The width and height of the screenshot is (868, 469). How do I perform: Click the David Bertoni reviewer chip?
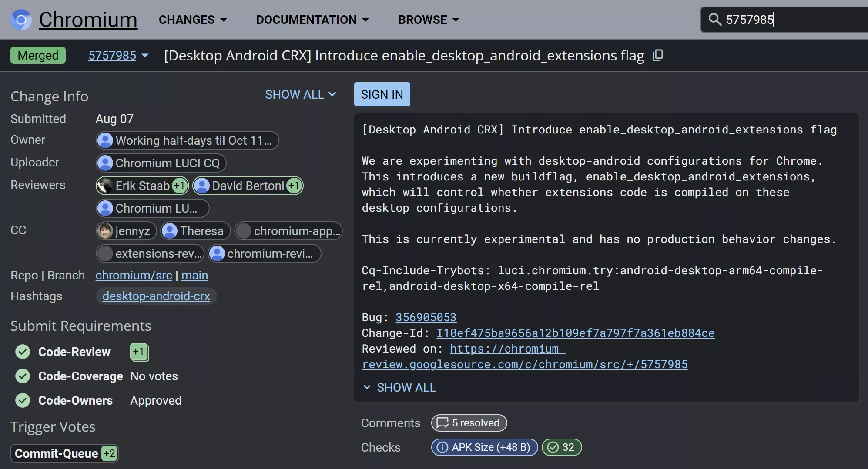point(248,186)
